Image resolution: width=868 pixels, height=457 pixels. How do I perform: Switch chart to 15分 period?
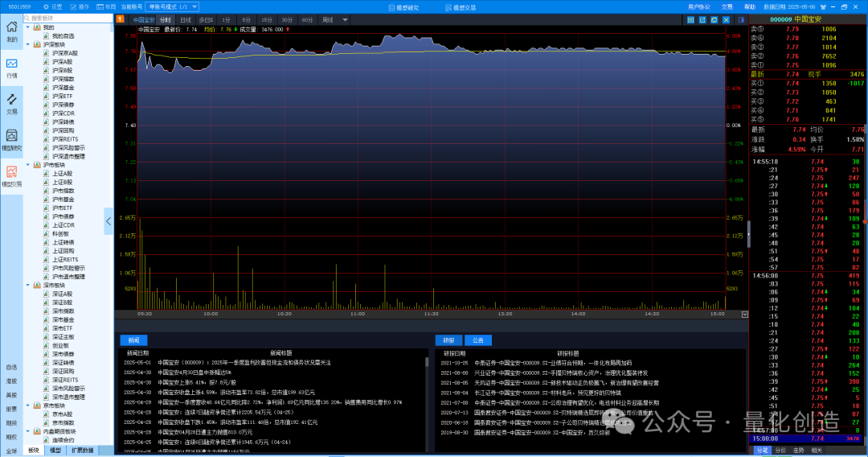click(x=267, y=20)
